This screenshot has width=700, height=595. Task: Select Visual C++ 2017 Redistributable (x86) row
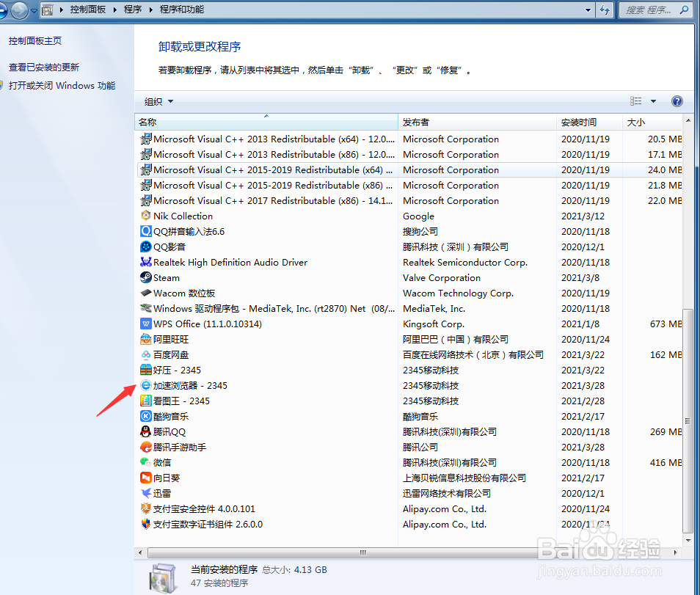pos(409,200)
